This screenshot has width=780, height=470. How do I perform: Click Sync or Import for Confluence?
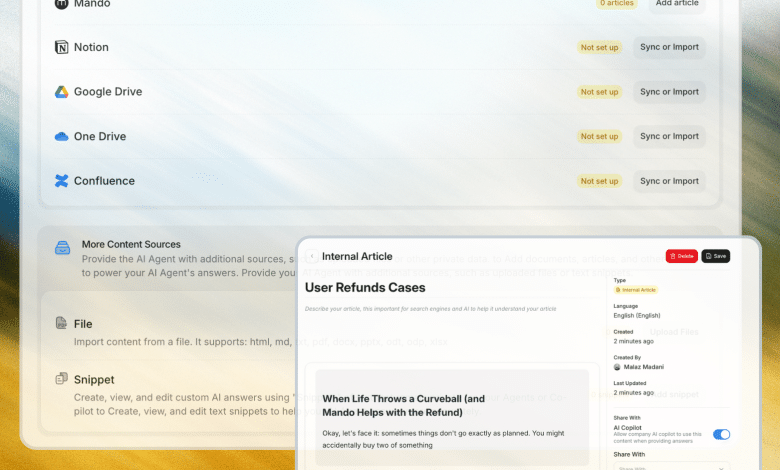669,181
